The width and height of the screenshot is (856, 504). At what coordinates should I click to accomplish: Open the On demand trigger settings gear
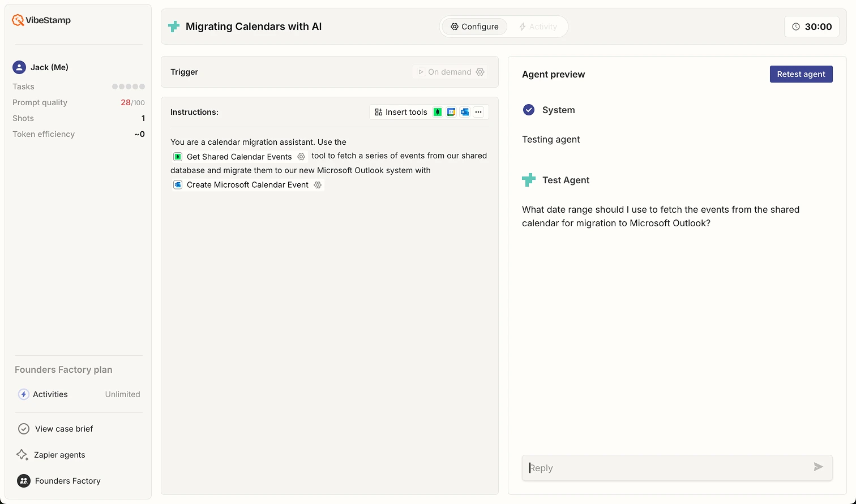click(x=480, y=72)
